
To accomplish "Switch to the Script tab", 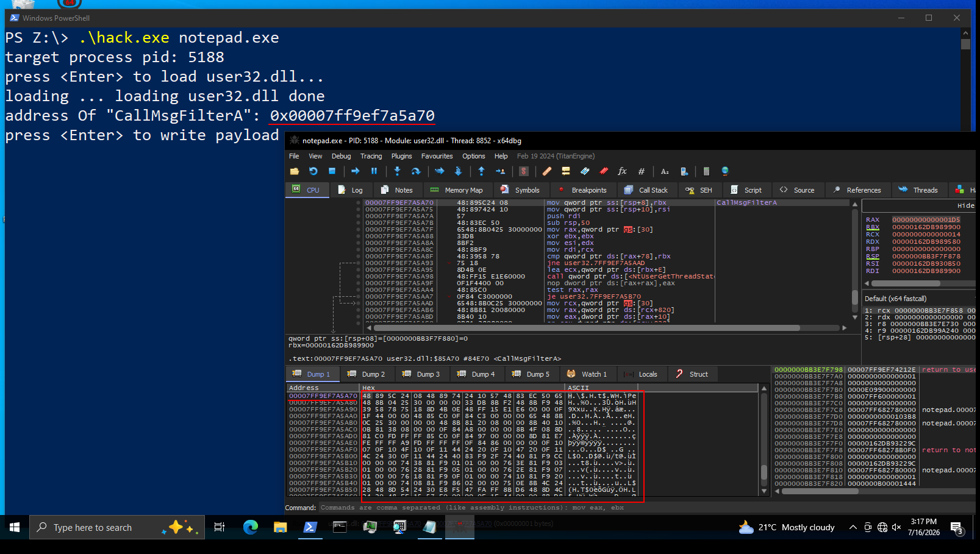I will (x=746, y=190).
